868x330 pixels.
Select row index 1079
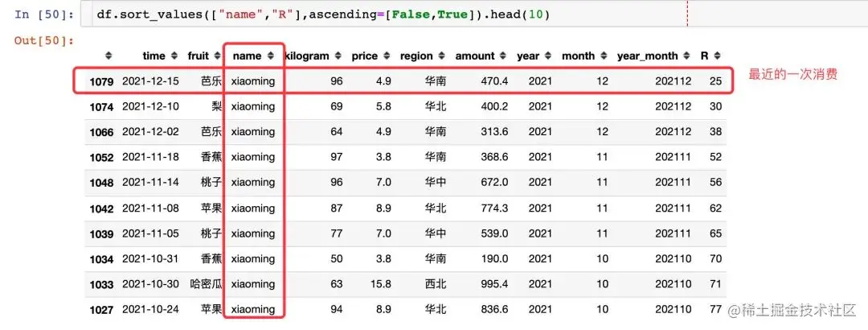coord(102,81)
